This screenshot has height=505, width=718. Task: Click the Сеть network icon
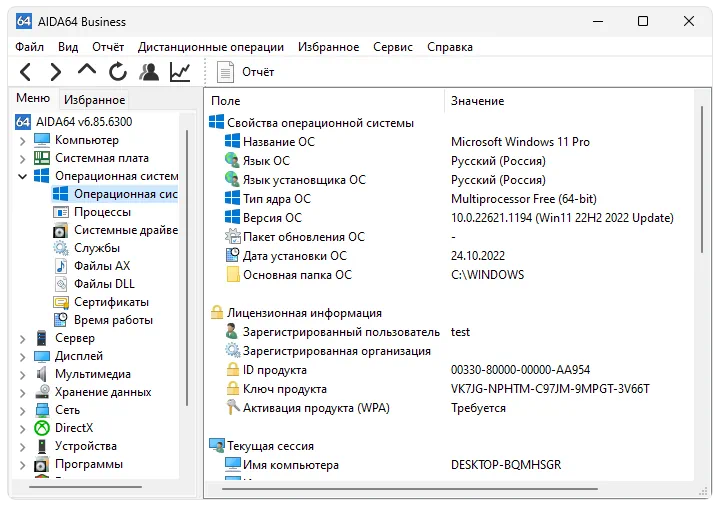click(42, 410)
